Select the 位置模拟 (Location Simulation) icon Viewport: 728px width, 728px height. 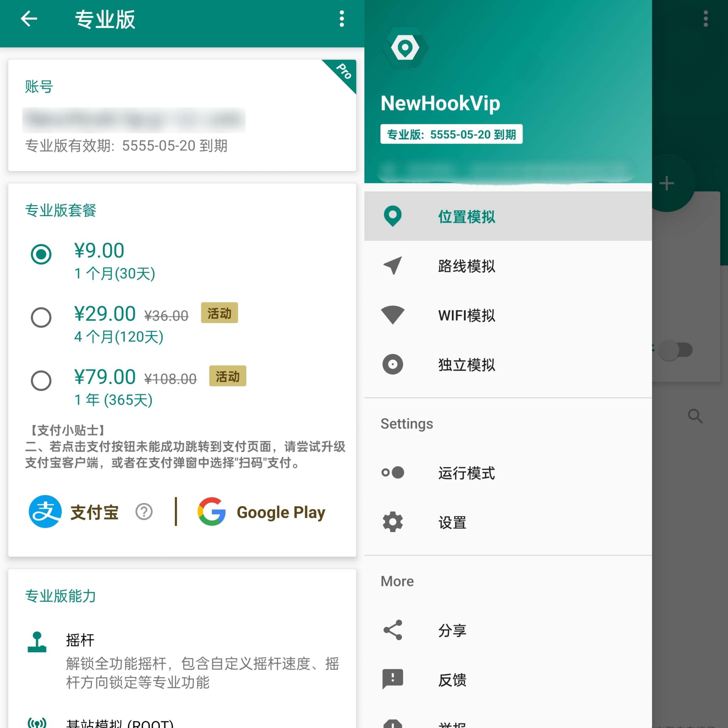(394, 216)
